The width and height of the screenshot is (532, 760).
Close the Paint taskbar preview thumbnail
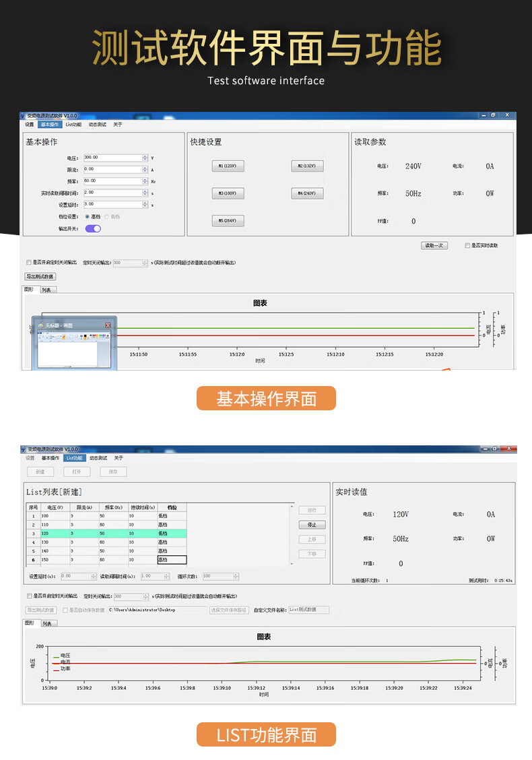coord(108,325)
